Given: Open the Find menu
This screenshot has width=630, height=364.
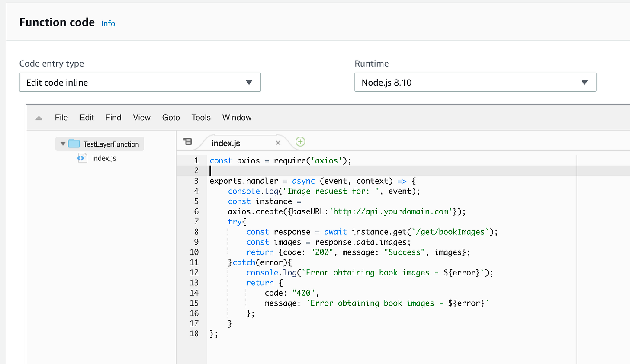Looking at the screenshot, I should [x=113, y=117].
